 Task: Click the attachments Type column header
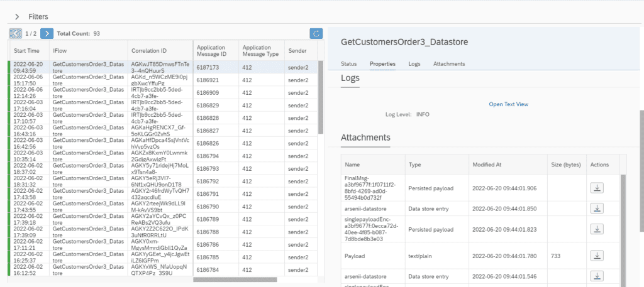click(x=437, y=165)
